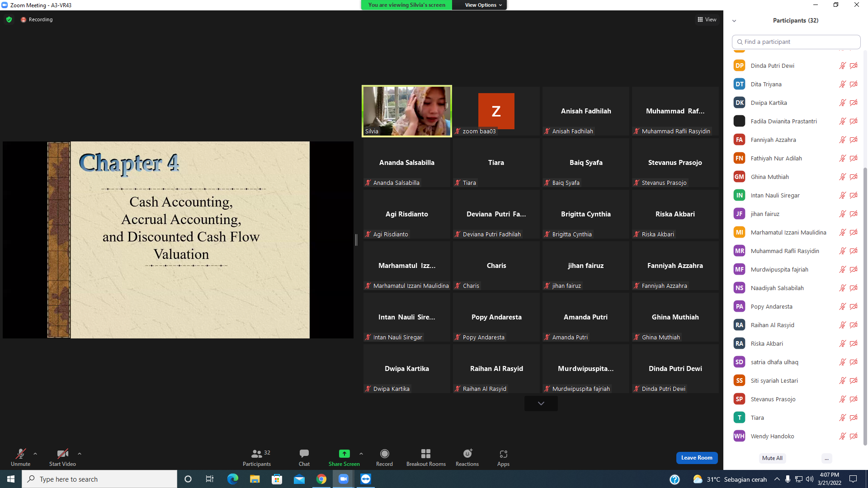Click IN avatar of Intan Nauli Siregar
This screenshot has height=488, width=868.
pyautogui.click(x=739, y=195)
